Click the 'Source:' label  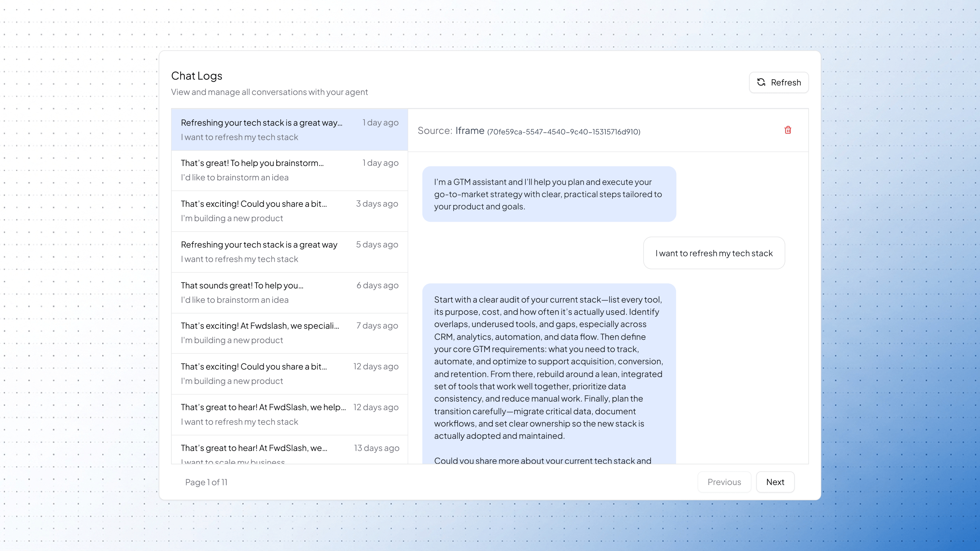(435, 130)
